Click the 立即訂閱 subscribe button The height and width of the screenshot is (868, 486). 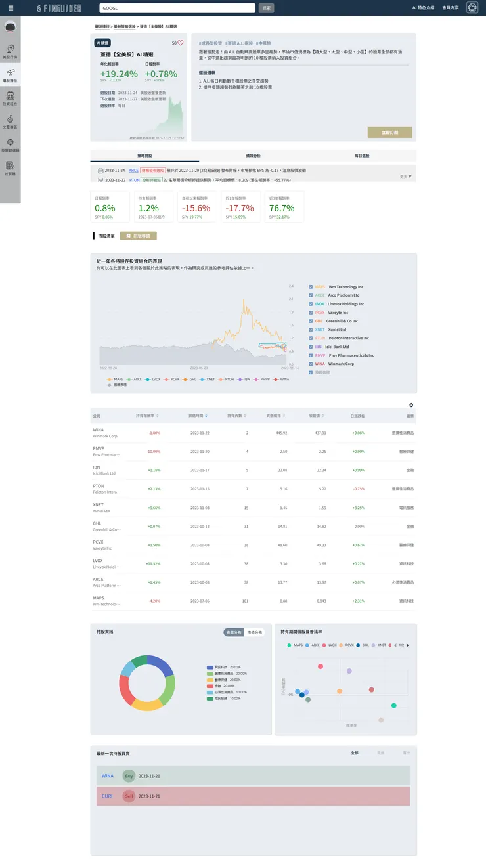pyautogui.click(x=390, y=132)
